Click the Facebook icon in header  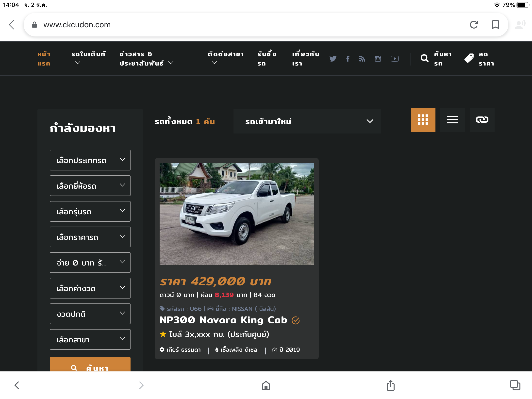tap(348, 59)
